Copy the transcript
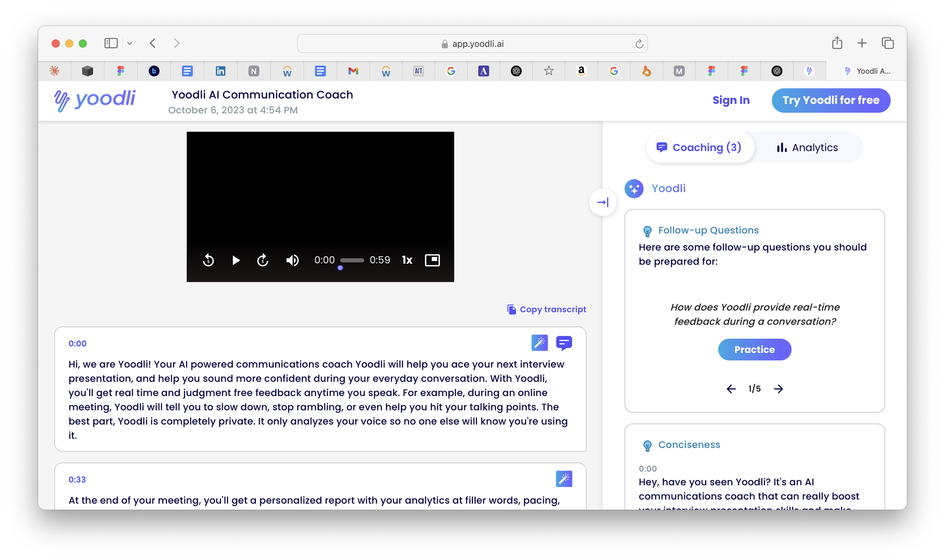 click(x=546, y=309)
